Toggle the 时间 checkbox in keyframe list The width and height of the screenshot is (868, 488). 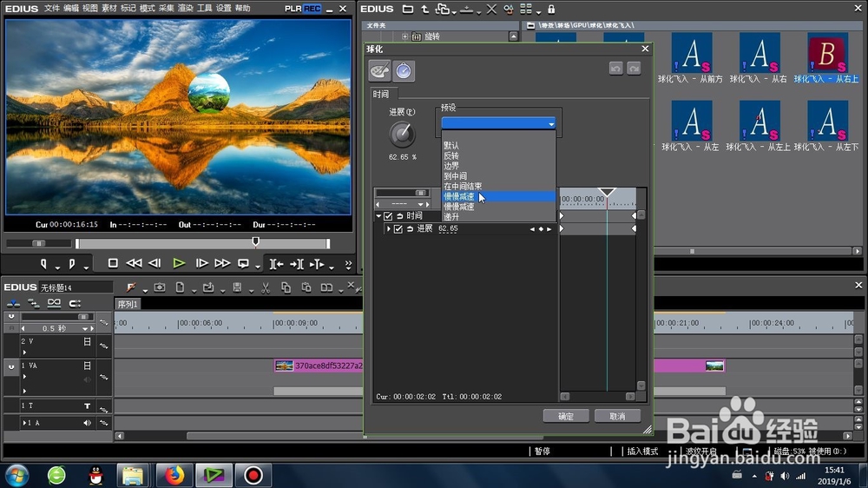[x=388, y=216]
